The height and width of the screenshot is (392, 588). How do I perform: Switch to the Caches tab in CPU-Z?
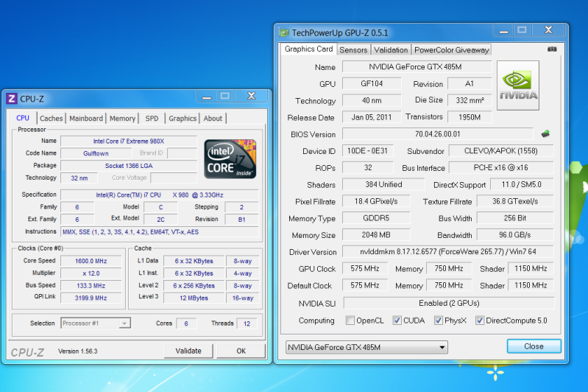click(x=52, y=119)
